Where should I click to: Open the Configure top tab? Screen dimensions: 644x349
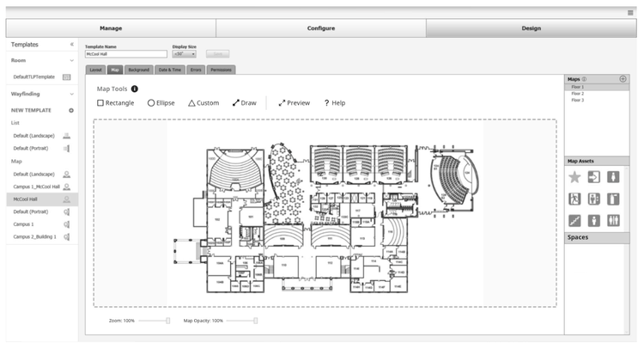[x=320, y=28]
